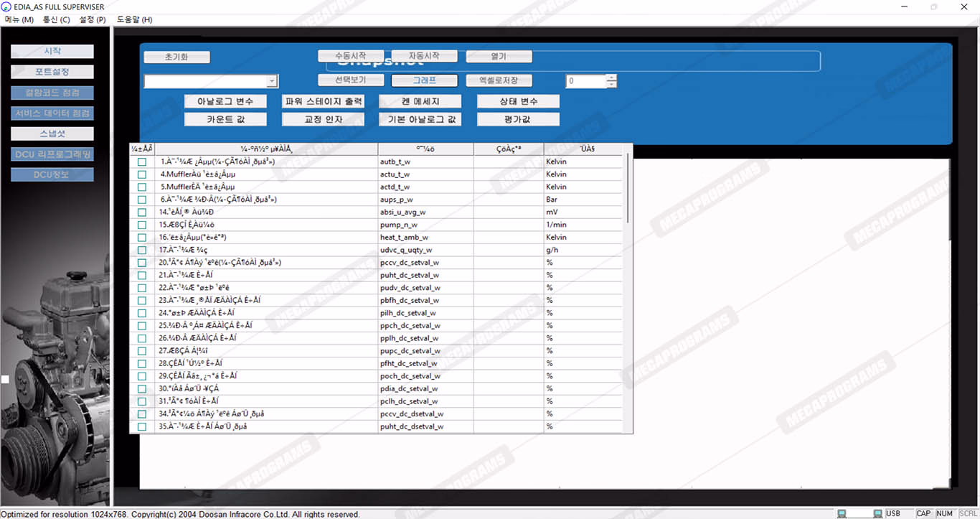Screen dimensions: 980x519
Task: Tick the checkbox for pump_n_w row
Action: 142,225
